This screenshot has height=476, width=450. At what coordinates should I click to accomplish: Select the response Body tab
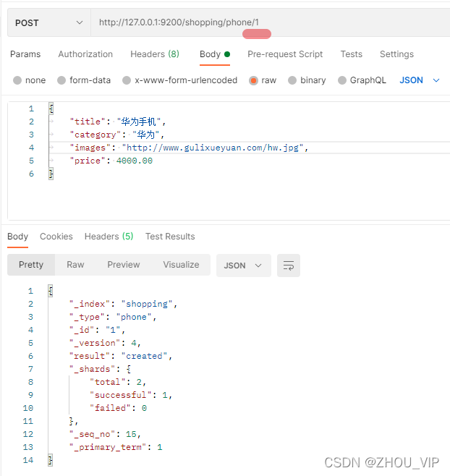(17, 236)
